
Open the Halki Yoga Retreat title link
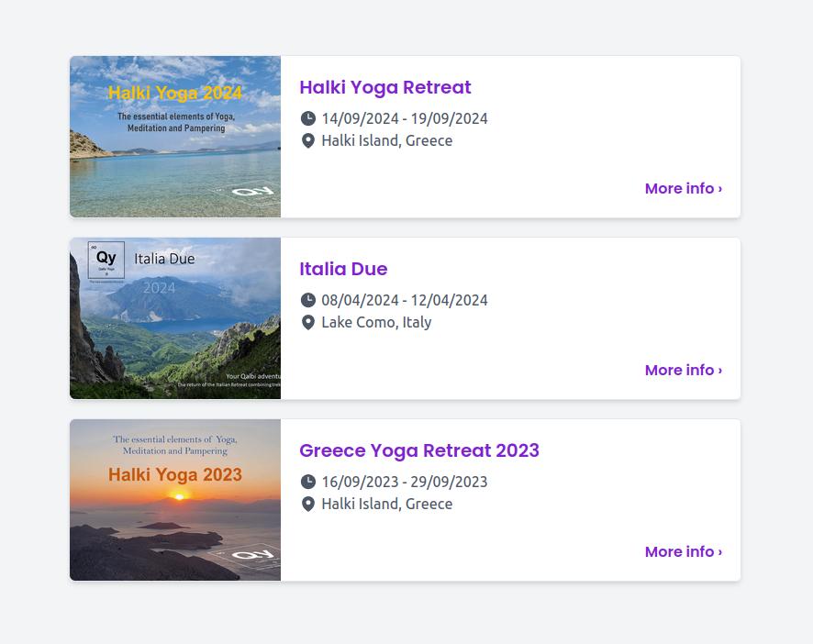384,87
